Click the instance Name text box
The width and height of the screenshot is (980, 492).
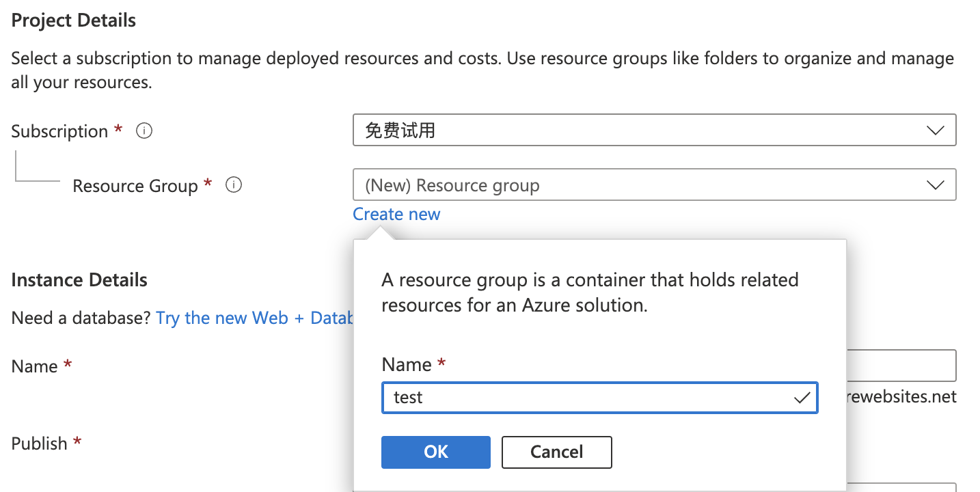pos(901,366)
